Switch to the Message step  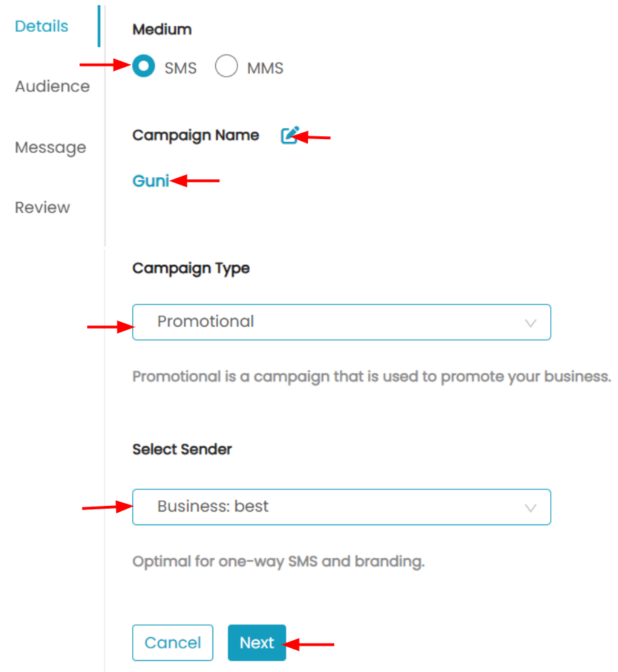pyautogui.click(x=51, y=148)
